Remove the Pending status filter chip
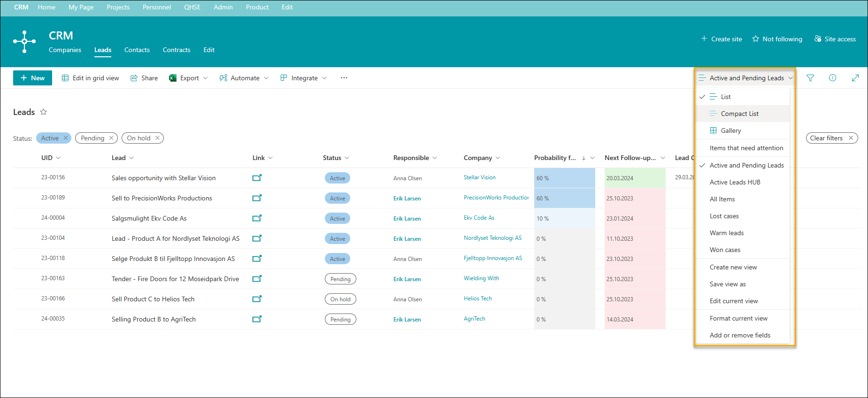This screenshot has width=868, height=398. [x=111, y=138]
